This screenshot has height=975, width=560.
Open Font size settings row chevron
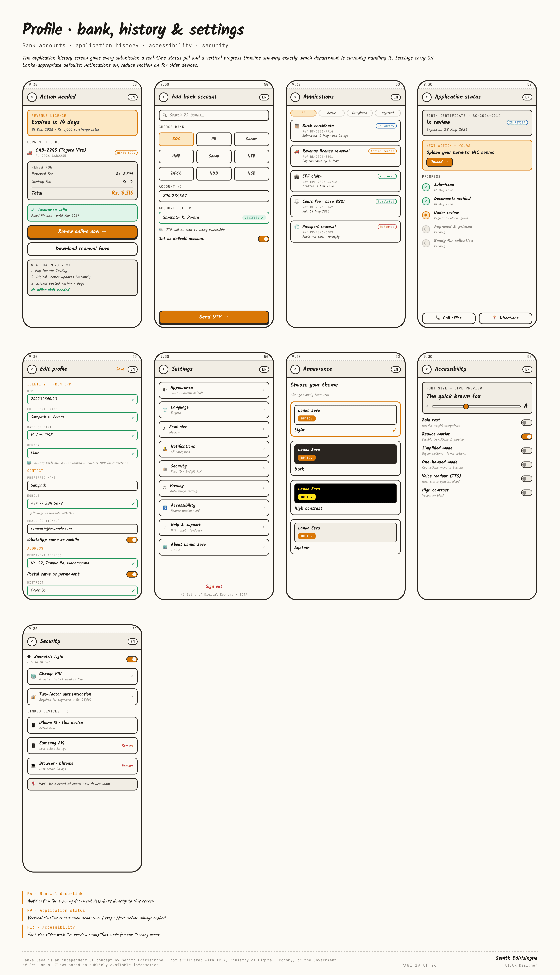[x=264, y=429]
